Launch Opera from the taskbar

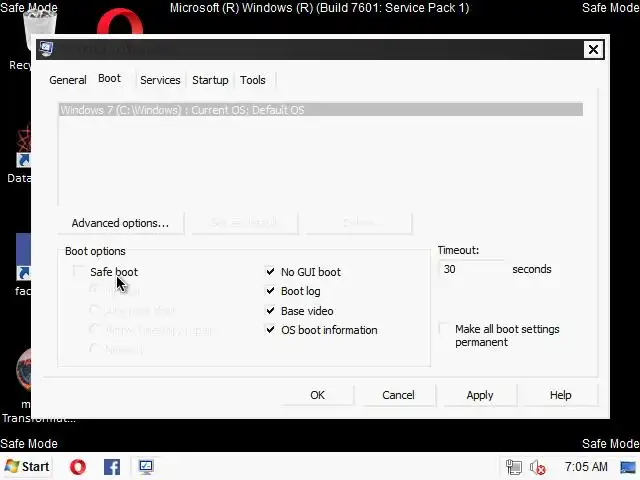click(x=78, y=467)
